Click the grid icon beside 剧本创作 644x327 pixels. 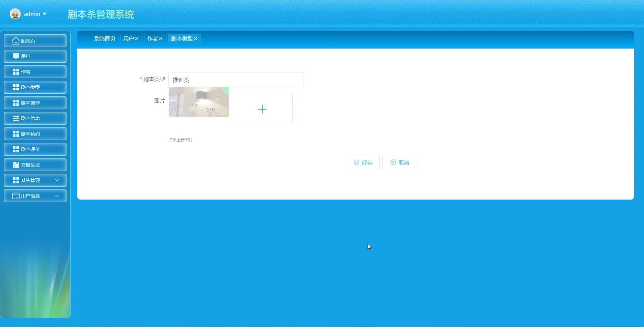(16, 103)
